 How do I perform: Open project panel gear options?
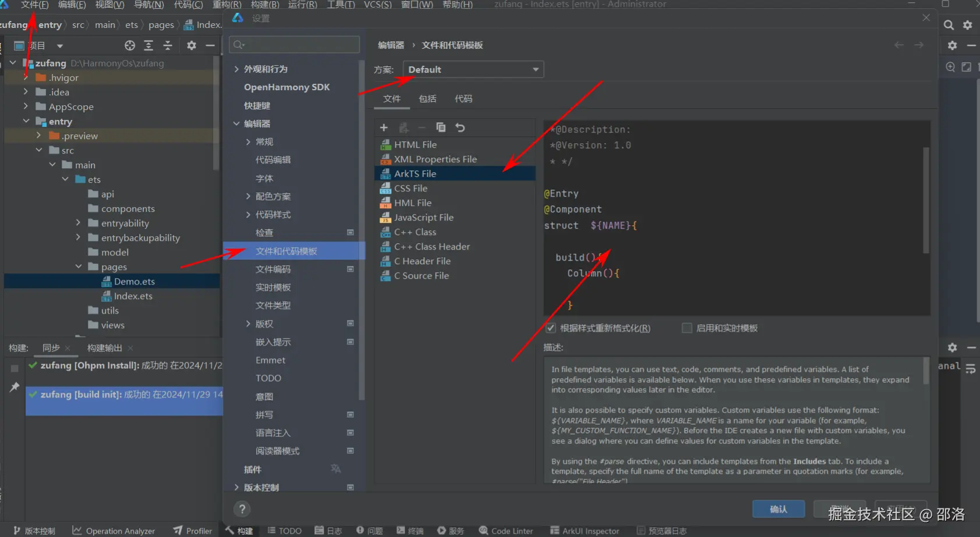point(191,45)
